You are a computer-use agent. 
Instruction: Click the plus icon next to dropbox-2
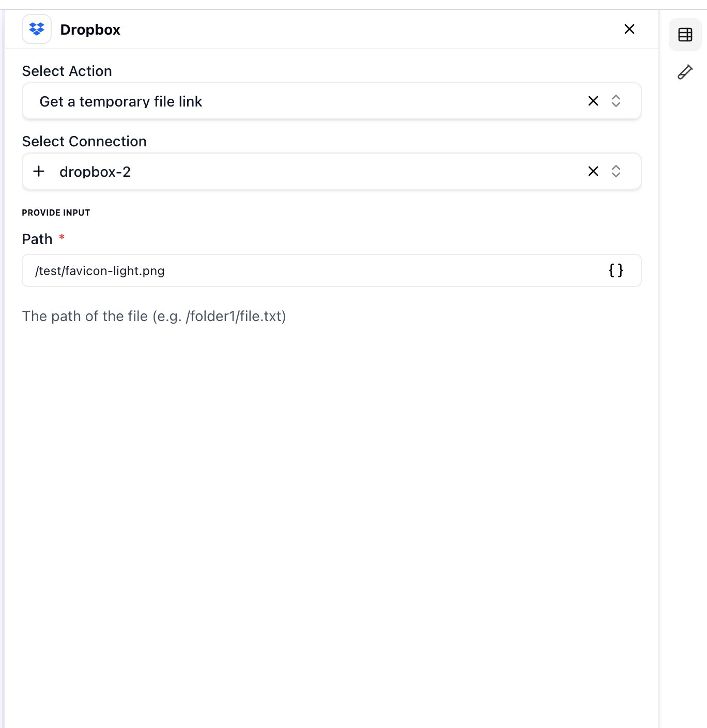coord(39,171)
